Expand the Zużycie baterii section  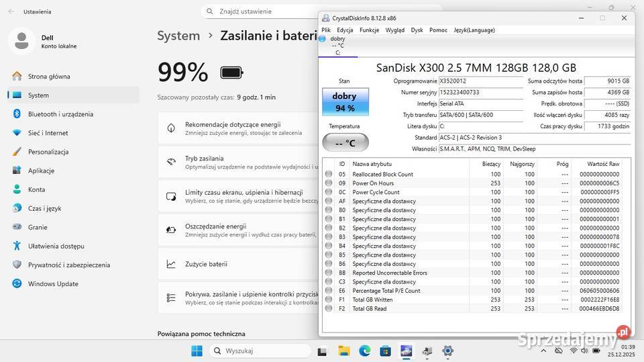click(x=238, y=264)
